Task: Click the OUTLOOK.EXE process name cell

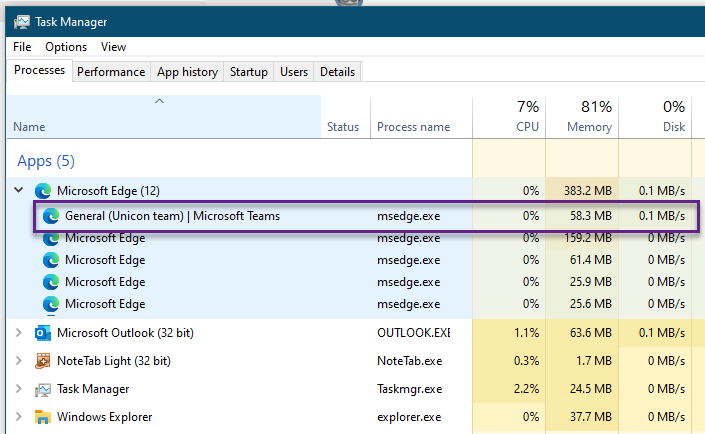Action: (414, 333)
